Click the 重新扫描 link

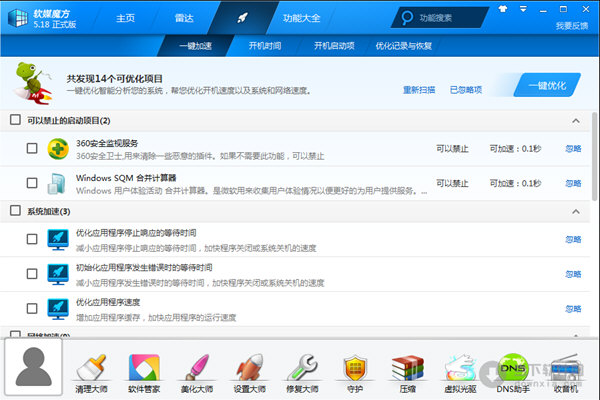[419, 89]
